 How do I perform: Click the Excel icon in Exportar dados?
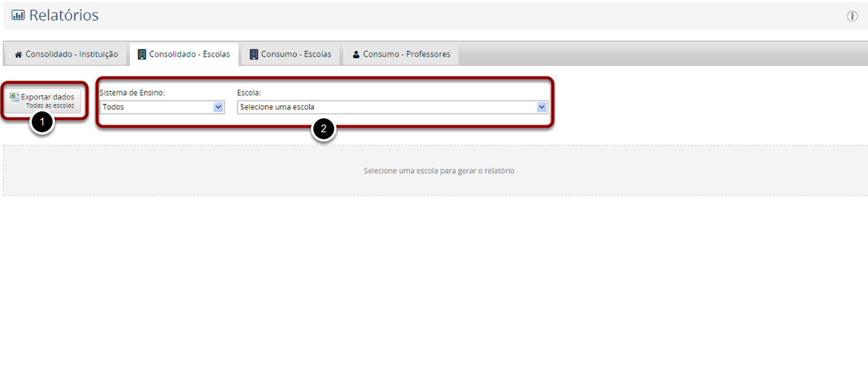pos(14,97)
